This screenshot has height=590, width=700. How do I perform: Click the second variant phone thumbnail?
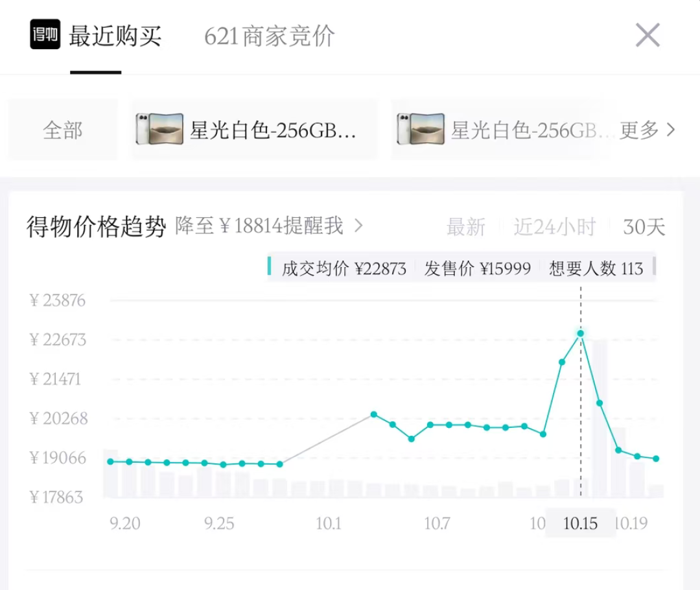coord(421,129)
